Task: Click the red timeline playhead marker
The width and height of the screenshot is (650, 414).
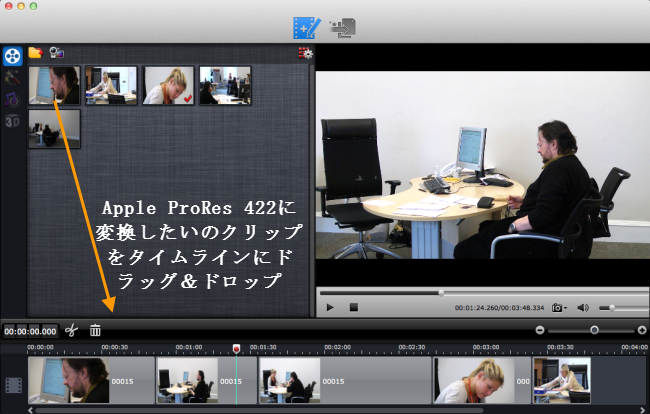Action: point(236,349)
